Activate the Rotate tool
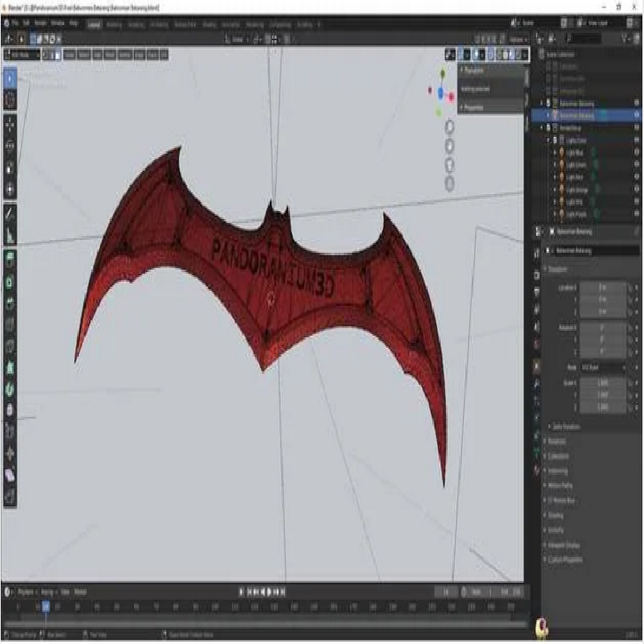The width and height of the screenshot is (644, 644). click(x=10, y=147)
